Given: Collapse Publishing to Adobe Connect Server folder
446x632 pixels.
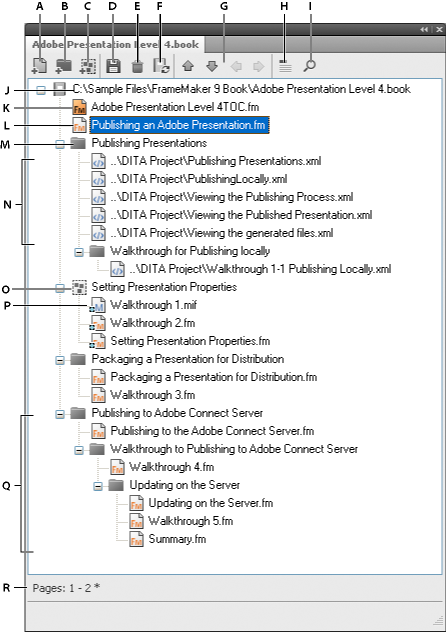Looking at the screenshot, I should tap(60, 414).
